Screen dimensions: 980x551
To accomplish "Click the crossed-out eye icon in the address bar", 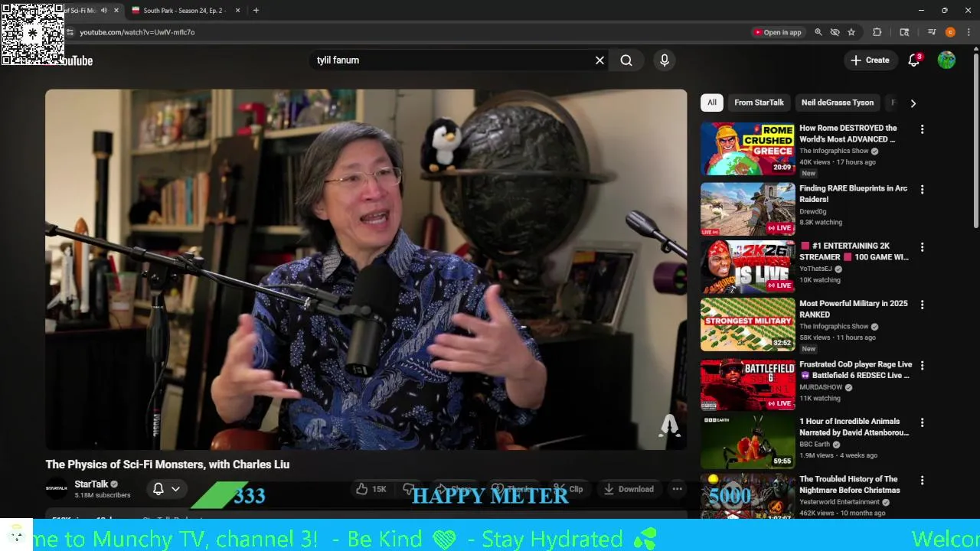I will click(x=835, y=32).
